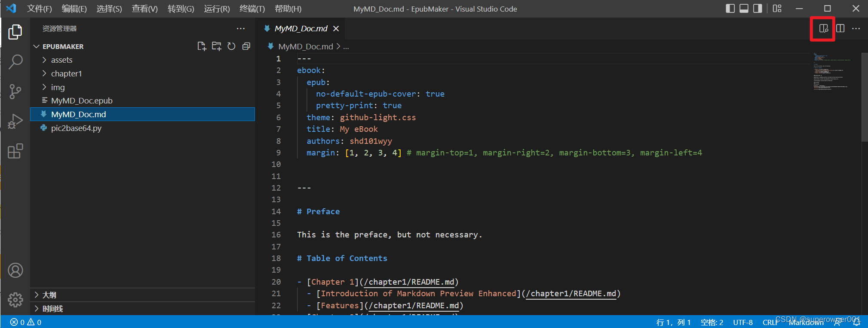Expand the chapter1 folder
The height and width of the screenshot is (328, 868).
click(142, 73)
